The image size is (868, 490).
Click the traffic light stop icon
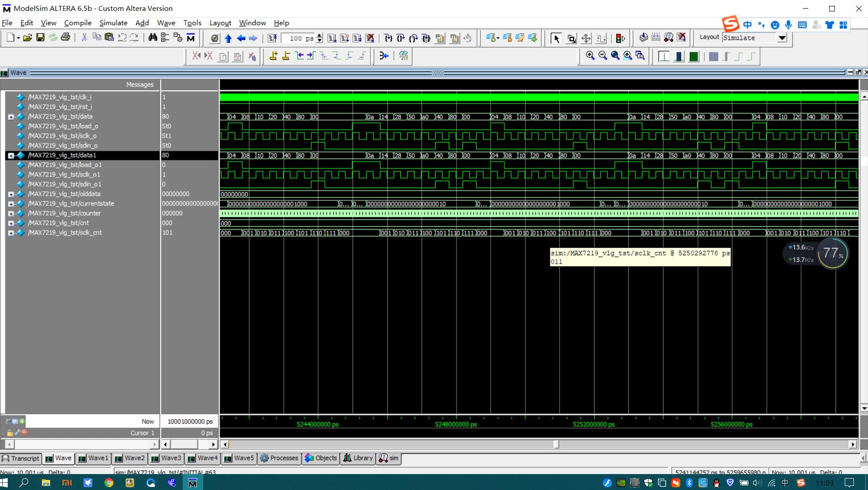tap(620, 38)
